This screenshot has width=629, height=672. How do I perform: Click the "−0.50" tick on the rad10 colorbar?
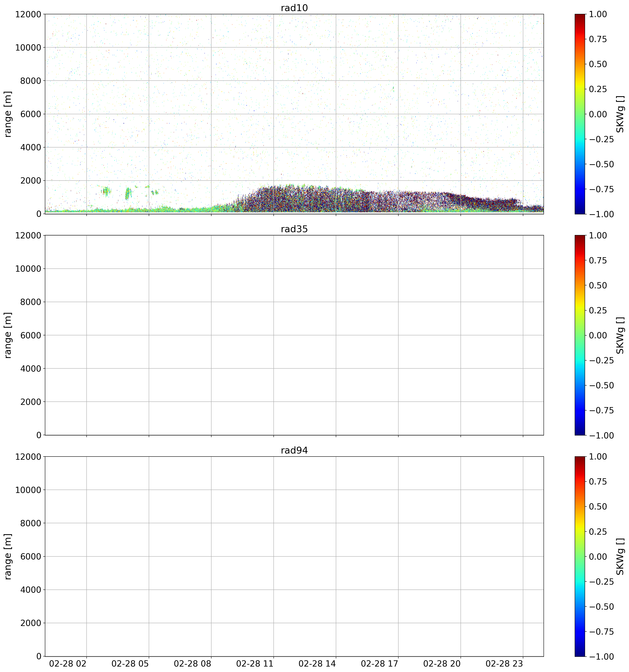[602, 164]
